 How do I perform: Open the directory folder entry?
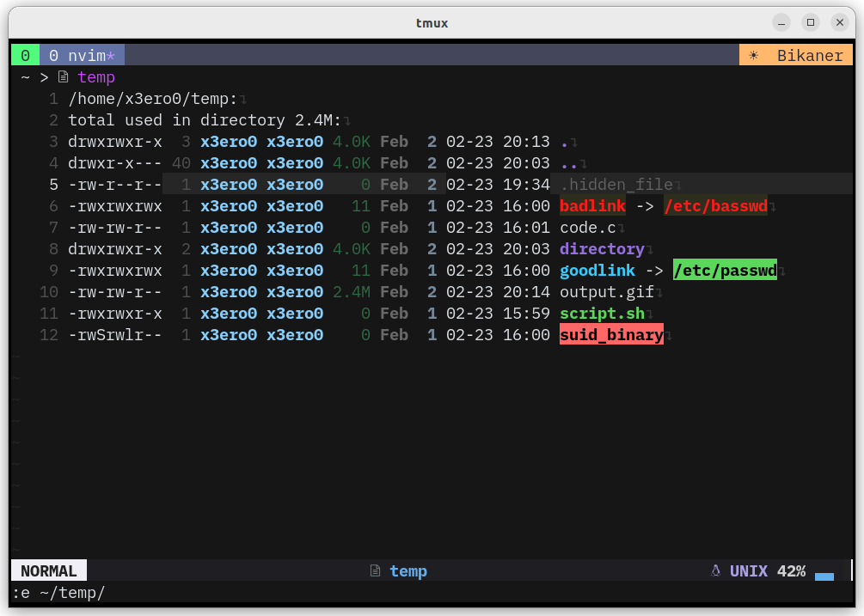603,249
